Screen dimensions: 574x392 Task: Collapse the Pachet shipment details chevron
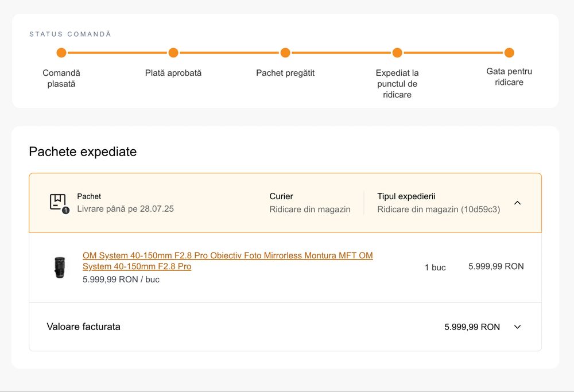(x=517, y=203)
